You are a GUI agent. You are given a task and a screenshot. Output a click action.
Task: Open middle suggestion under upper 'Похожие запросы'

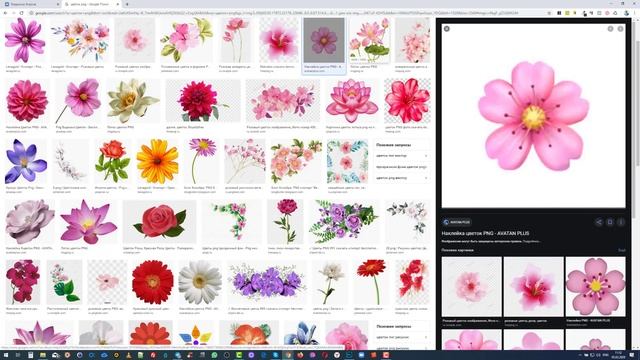coord(401,167)
